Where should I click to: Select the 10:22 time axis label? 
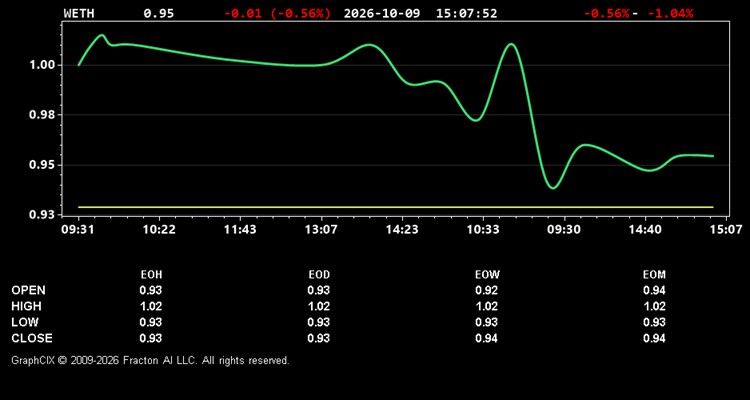click(x=159, y=230)
